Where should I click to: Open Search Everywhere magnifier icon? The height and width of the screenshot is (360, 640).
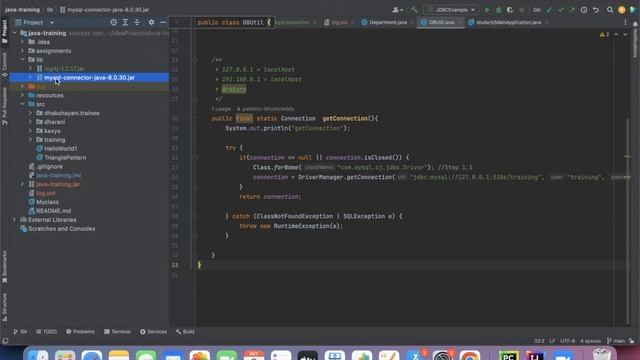point(610,10)
